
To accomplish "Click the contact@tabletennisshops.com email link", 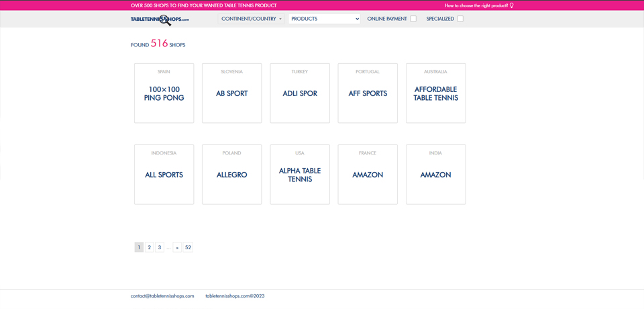I will tap(162, 296).
